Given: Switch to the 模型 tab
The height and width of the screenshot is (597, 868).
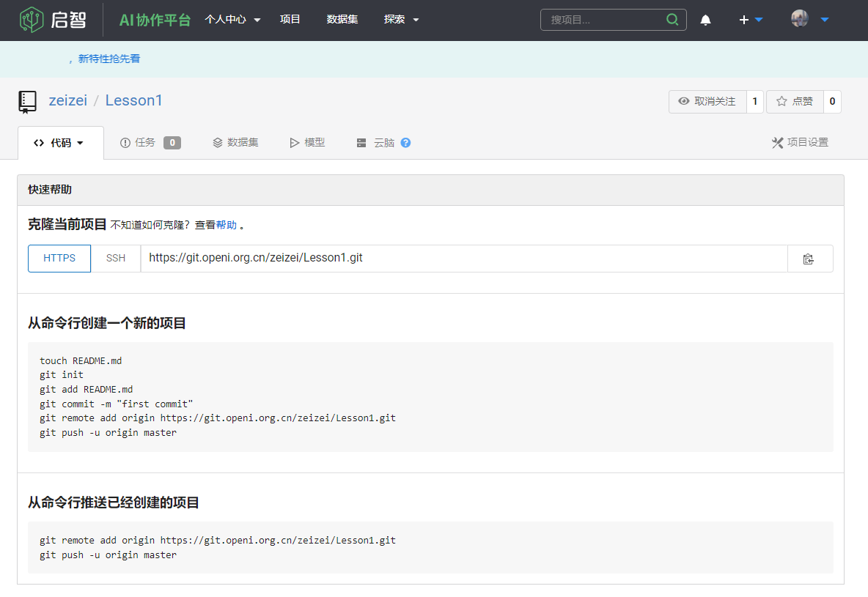Looking at the screenshot, I should pyautogui.click(x=307, y=143).
